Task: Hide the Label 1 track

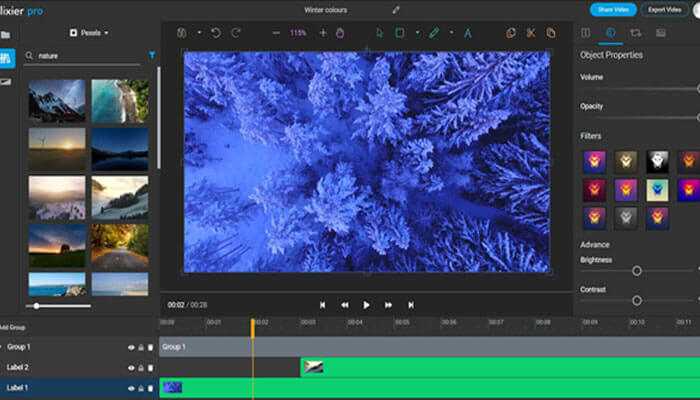Action: 131,388
